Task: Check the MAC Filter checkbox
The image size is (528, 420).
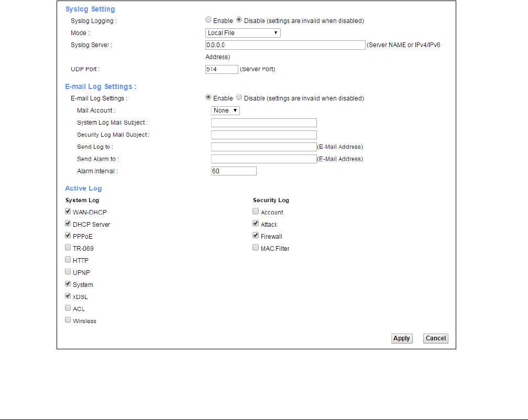Action: (256, 248)
